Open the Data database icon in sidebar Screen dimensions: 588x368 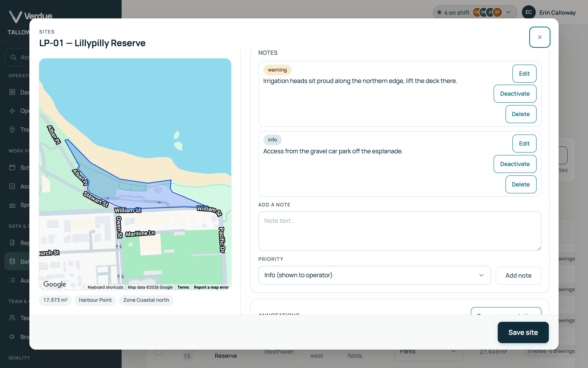[12, 261]
